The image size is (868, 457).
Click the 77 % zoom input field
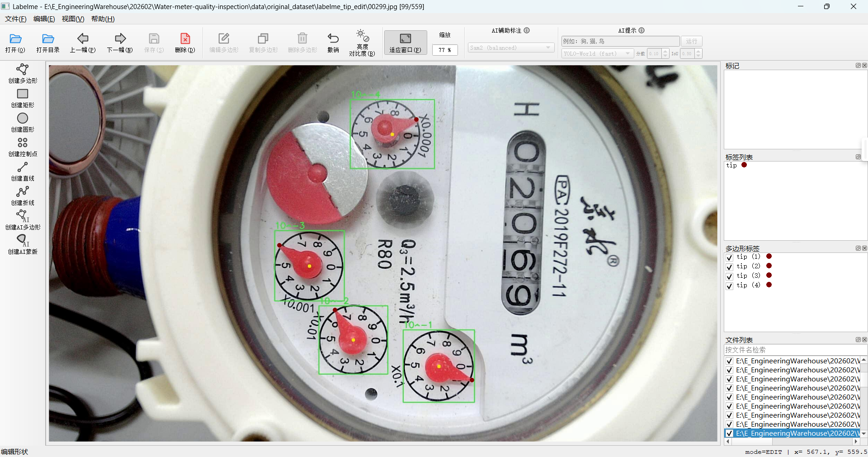pos(445,50)
